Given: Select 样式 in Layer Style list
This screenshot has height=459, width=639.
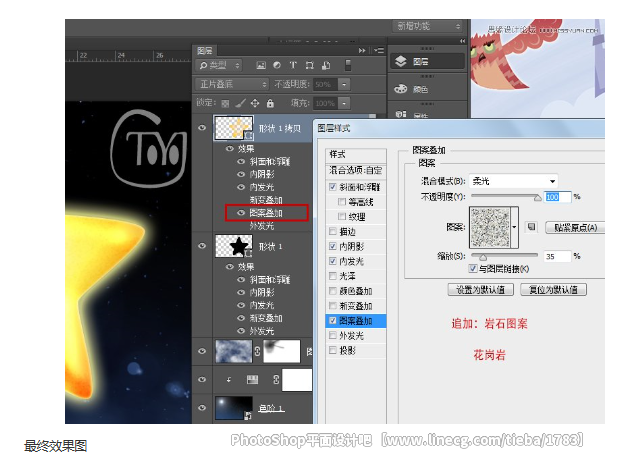Looking at the screenshot, I should [356, 154].
